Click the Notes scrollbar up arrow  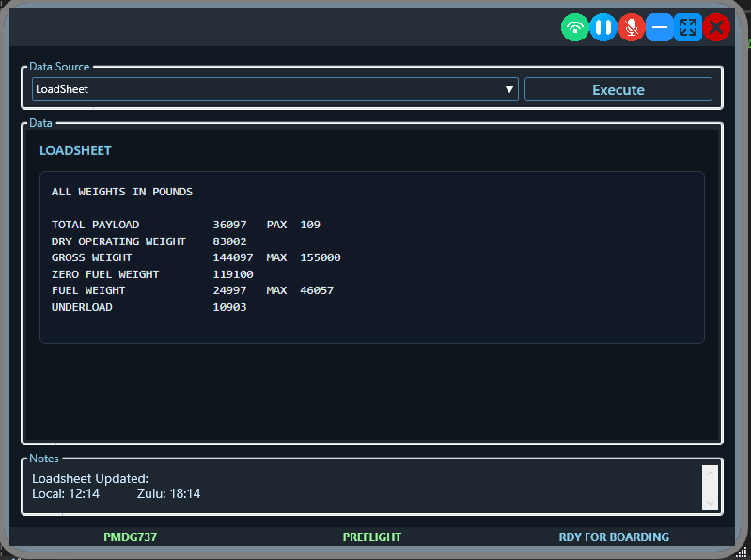pyautogui.click(x=710, y=473)
